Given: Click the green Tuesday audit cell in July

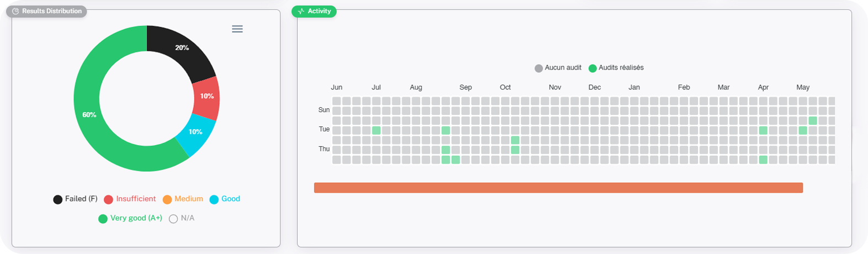Looking at the screenshot, I should click(x=376, y=130).
